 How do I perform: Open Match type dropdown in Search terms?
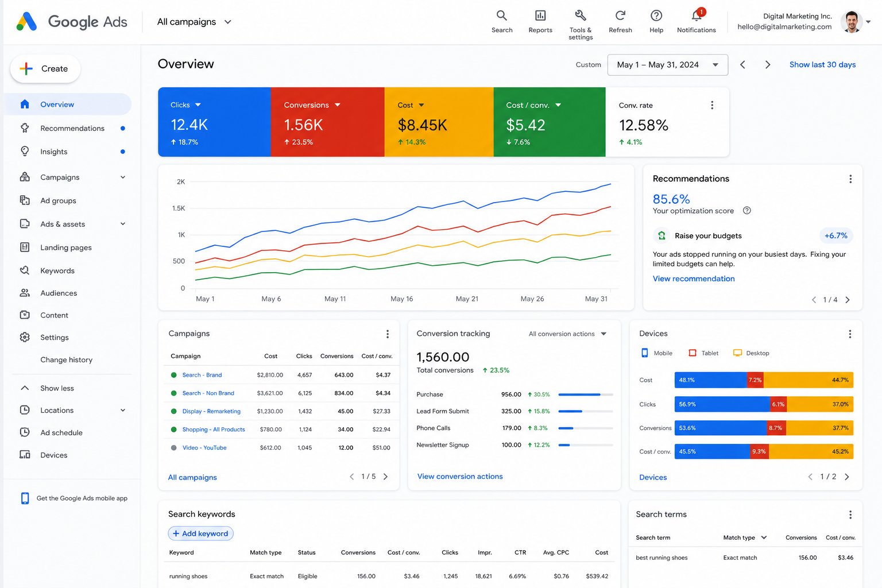(x=745, y=538)
